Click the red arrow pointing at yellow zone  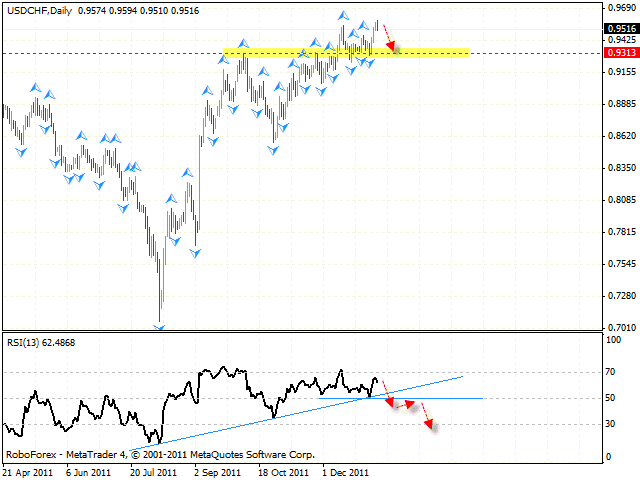click(390, 37)
